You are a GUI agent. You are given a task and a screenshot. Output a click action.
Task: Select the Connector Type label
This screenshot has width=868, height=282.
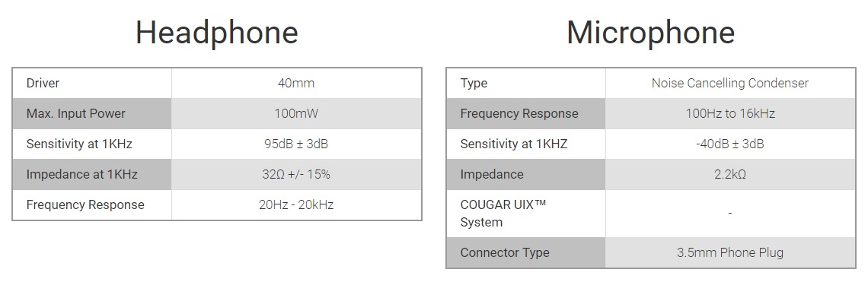[505, 252]
